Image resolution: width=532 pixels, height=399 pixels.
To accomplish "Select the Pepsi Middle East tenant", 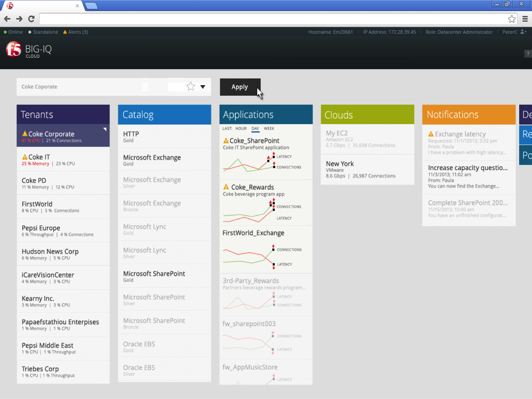I will point(63,348).
